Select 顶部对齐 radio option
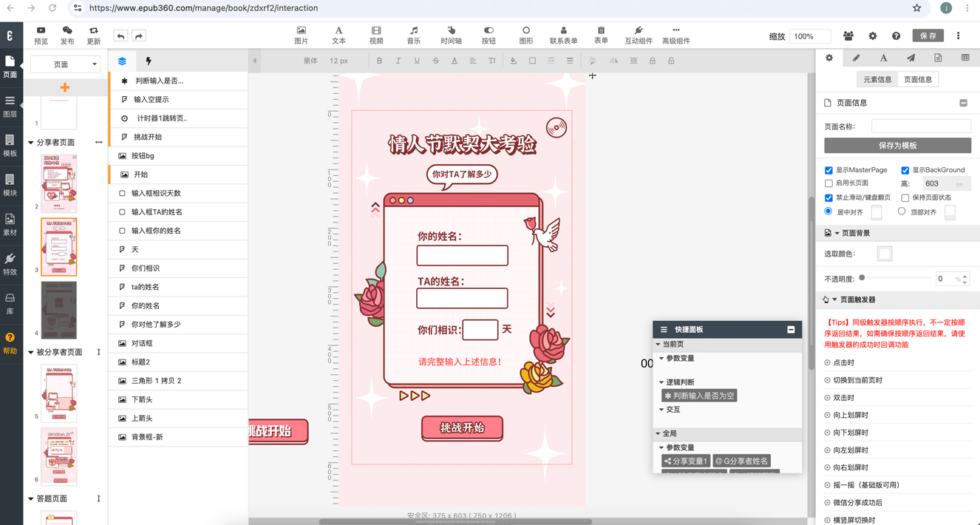Viewport: 980px width, 525px height. [902, 211]
